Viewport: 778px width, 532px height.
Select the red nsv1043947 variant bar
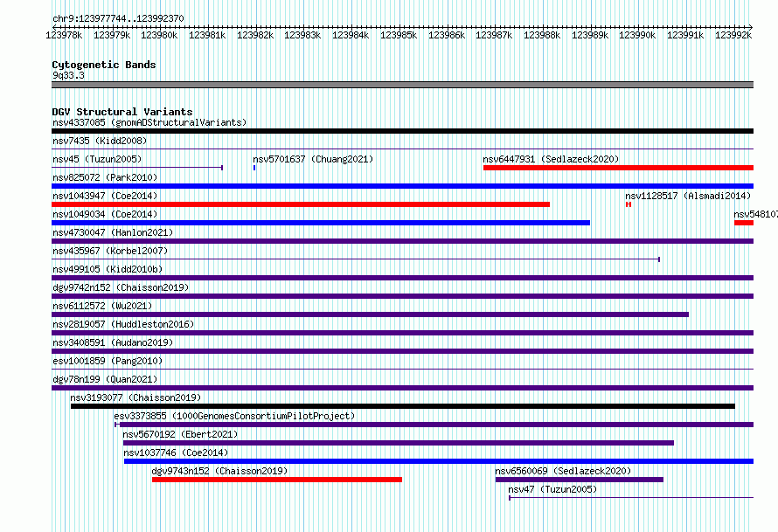point(301,204)
